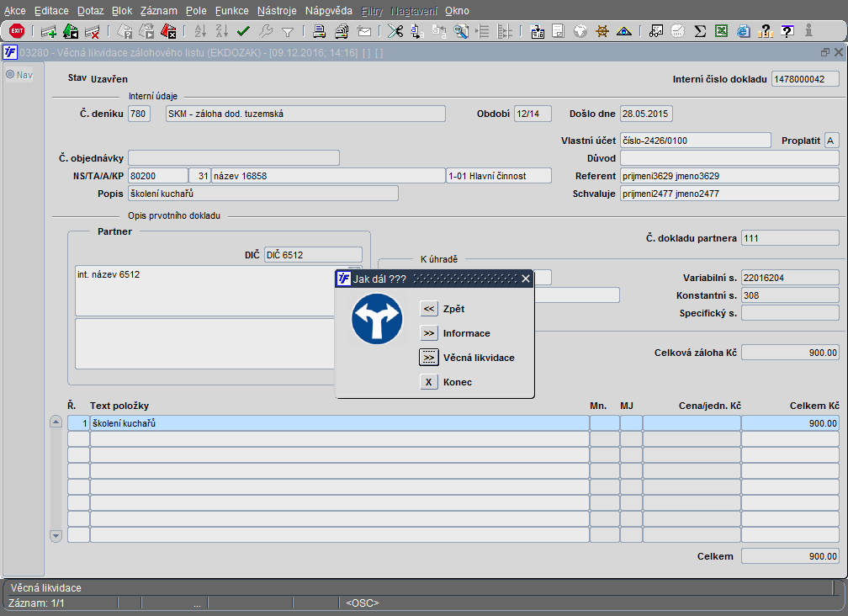
Task: Click the green checkmark toolbar icon
Action: pos(244,32)
